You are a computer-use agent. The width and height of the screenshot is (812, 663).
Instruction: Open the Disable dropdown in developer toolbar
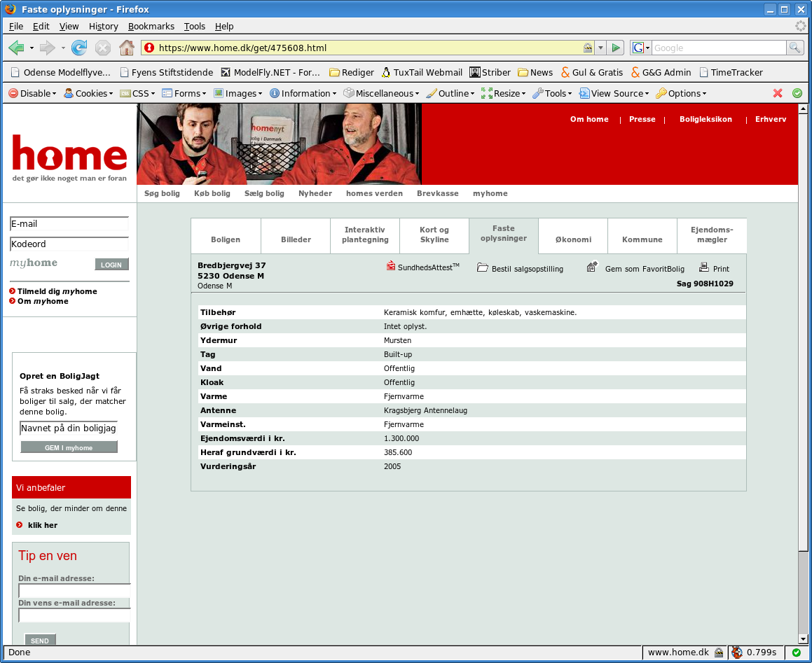(x=32, y=93)
